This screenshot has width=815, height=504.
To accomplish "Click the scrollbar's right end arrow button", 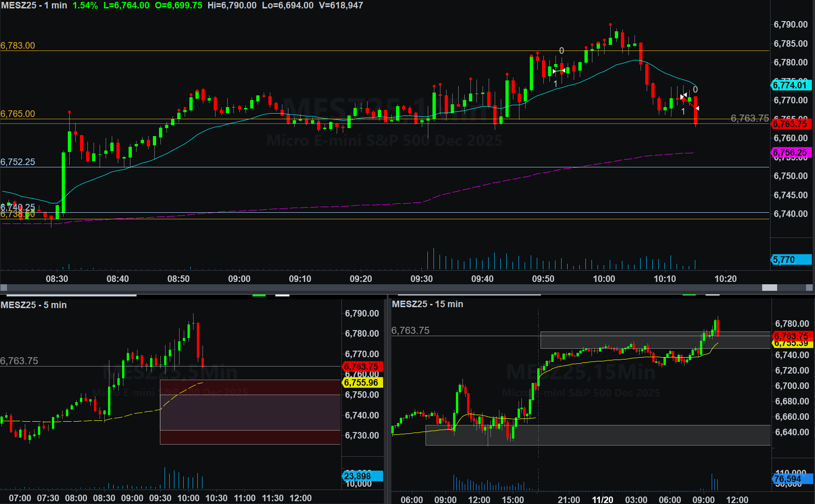I will tap(810, 288).
